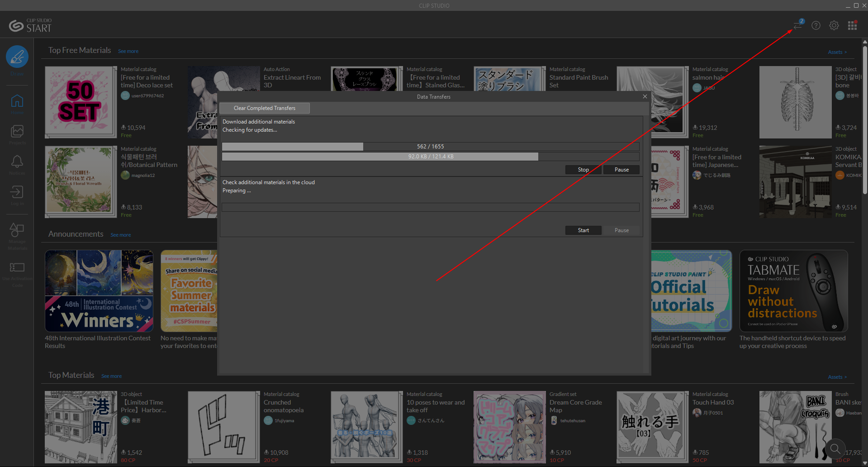Open the Dream Core Grade Map thumbnail

point(510,427)
